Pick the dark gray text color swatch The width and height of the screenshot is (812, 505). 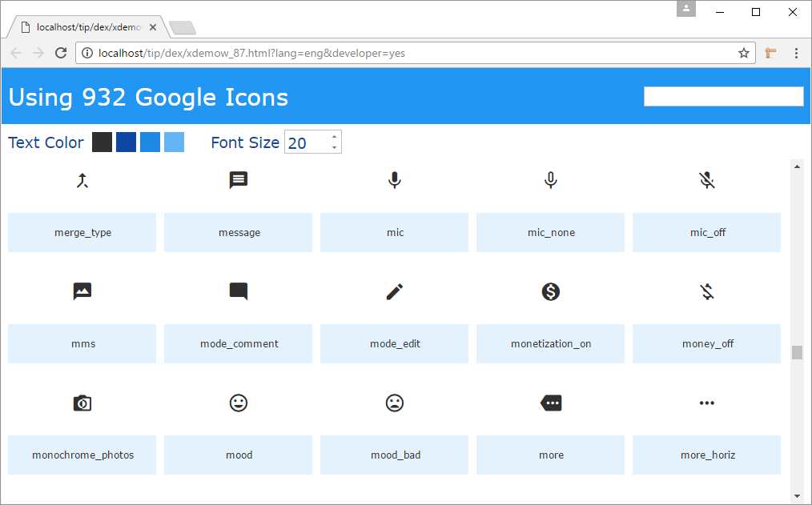(x=102, y=142)
